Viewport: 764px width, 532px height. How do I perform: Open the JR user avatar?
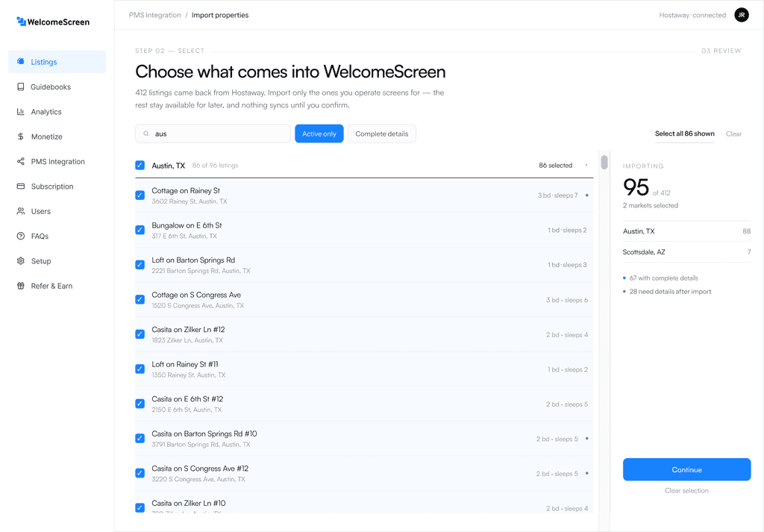[x=741, y=15]
